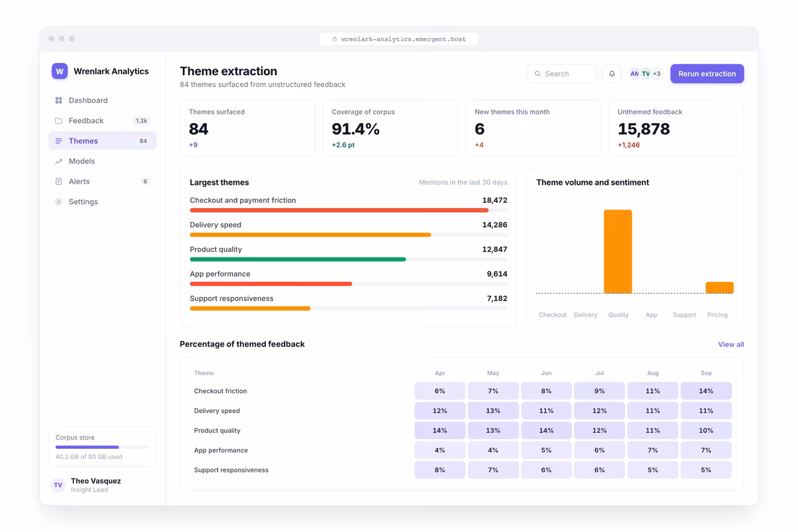
Task: Click Theo Vasquez profile avatar
Action: [59, 485]
